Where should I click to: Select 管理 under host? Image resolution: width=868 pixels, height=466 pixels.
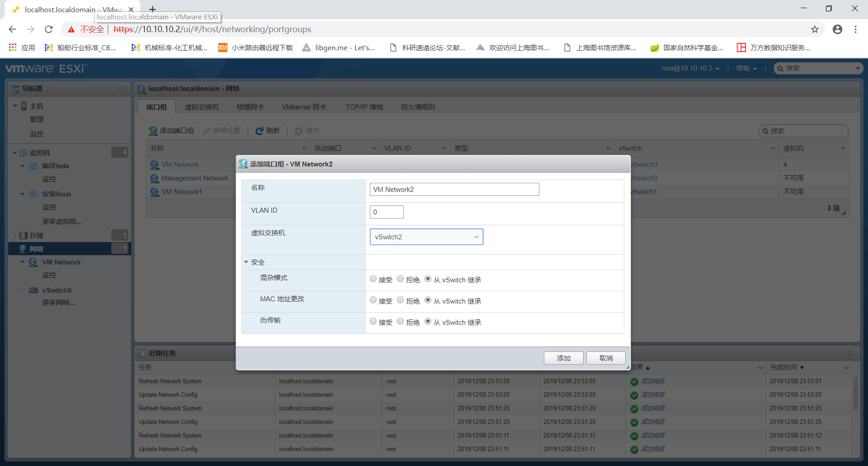click(37, 119)
